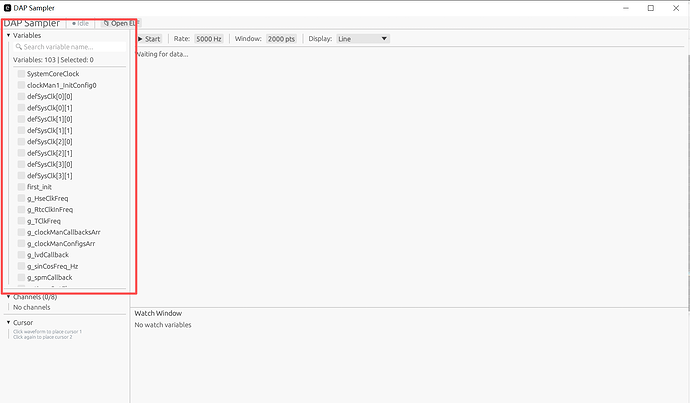Image resolution: width=690 pixels, height=403 pixels.
Task: Check the defSysClk[1][1] checkbox
Action: coord(21,130)
